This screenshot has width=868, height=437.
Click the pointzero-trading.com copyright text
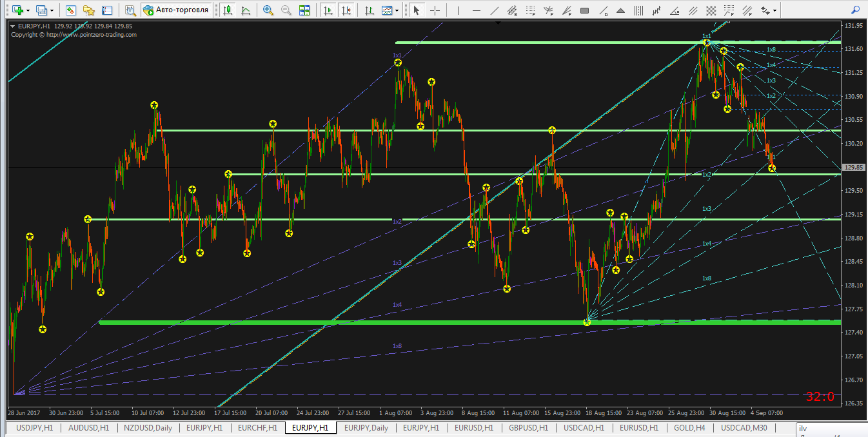click(74, 35)
